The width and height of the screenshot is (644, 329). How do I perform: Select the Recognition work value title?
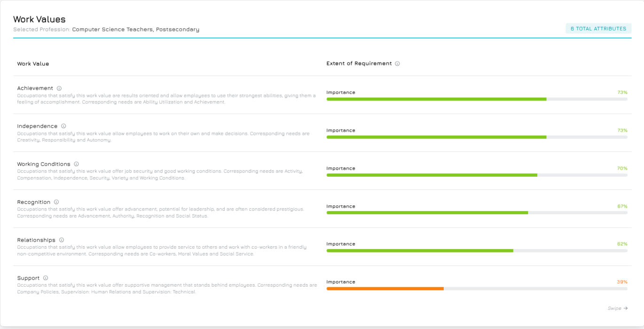(x=33, y=202)
